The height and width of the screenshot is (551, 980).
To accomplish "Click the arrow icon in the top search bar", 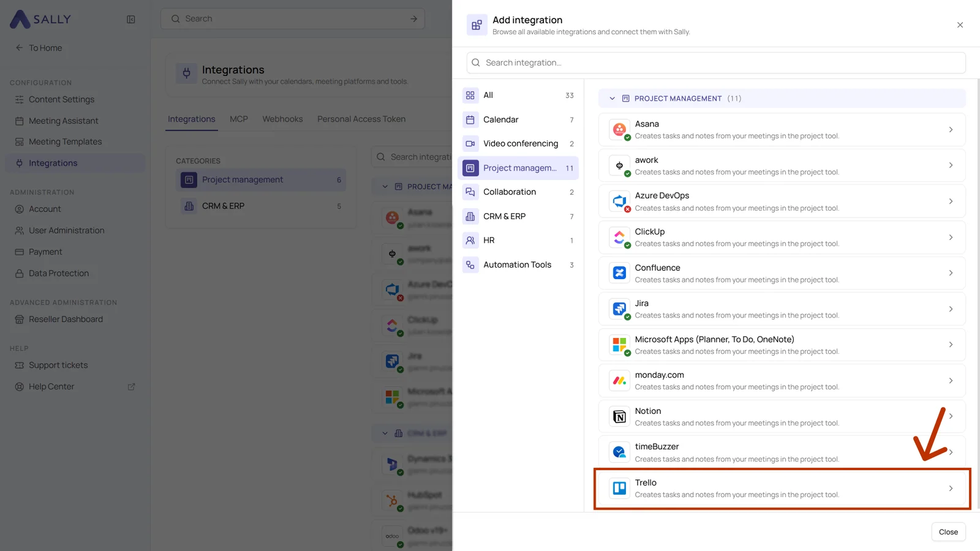I will click(x=413, y=19).
